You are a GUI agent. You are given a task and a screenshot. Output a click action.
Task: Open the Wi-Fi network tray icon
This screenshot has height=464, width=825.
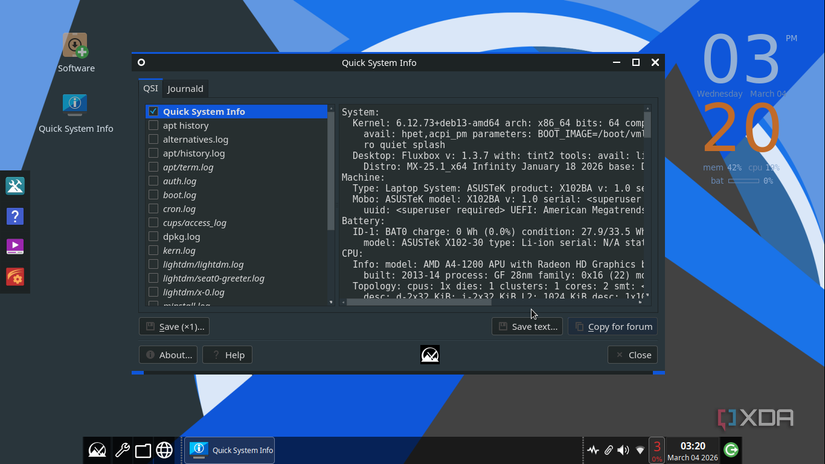click(x=640, y=450)
